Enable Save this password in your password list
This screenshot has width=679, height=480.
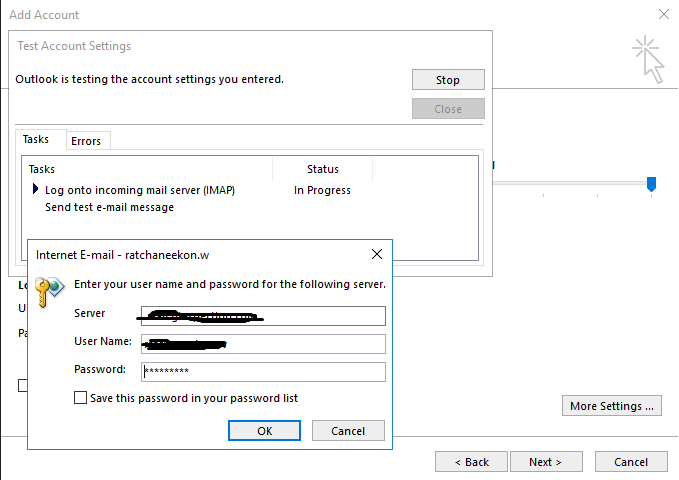(x=81, y=398)
